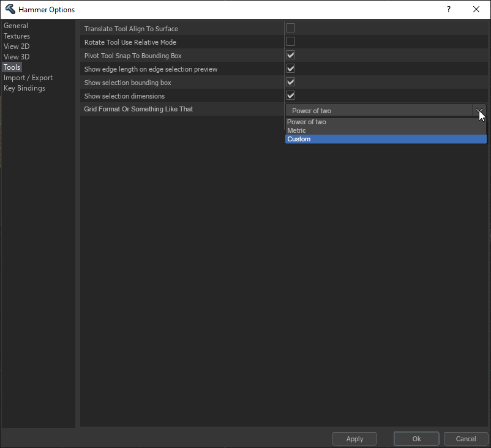Click the Hammer logo icon in the title bar
Image resolution: width=491 pixels, height=448 pixels.
9,9
